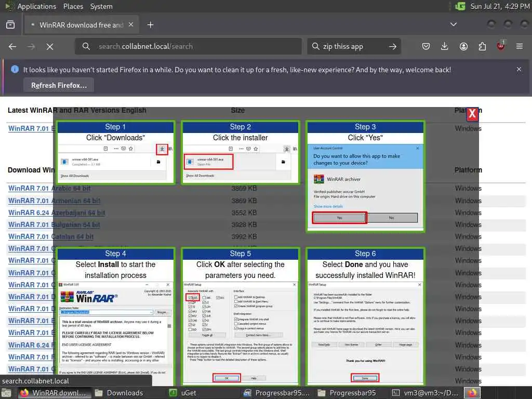Click the Refresh Firefox... button
Image resolution: width=532 pixels, height=399 pixels.
coord(59,85)
